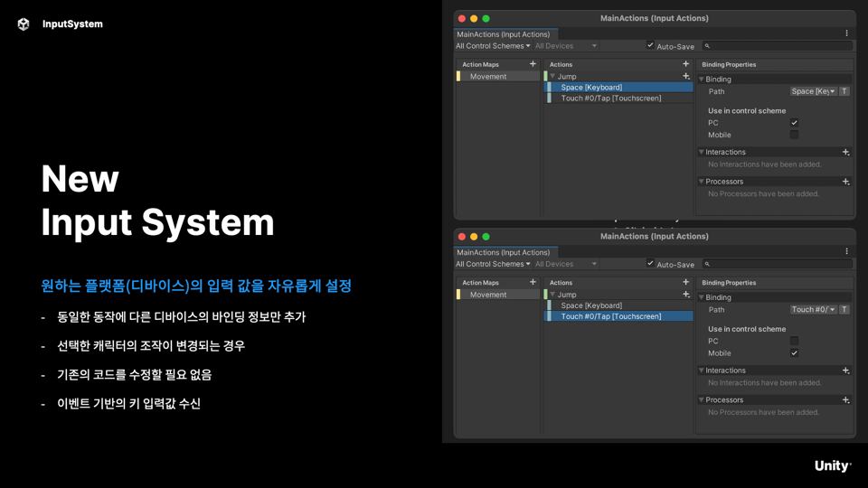This screenshot has width=868, height=488.
Task: Close the upper MainActions window
Action: (462, 19)
